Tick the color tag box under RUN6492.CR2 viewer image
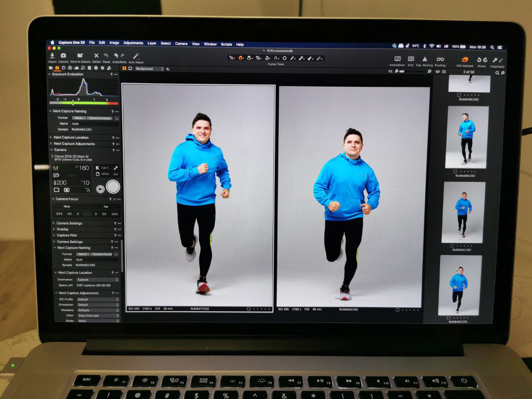This screenshot has width=532, height=399. (397, 309)
